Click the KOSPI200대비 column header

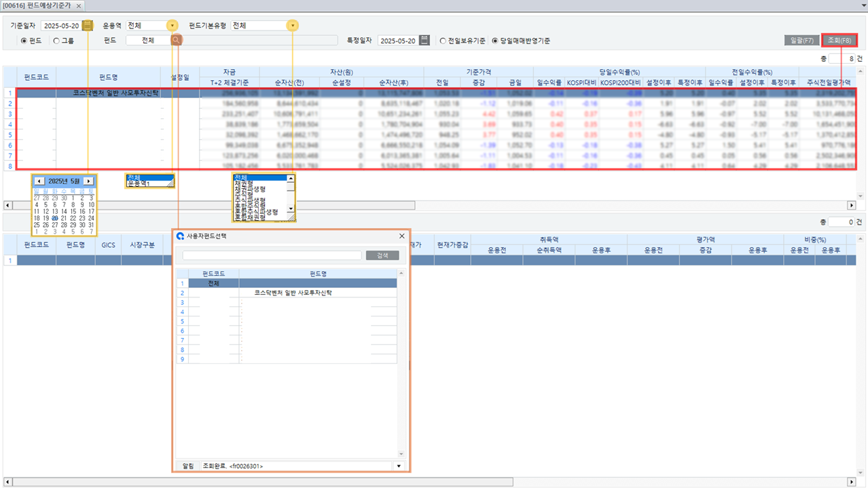621,82
